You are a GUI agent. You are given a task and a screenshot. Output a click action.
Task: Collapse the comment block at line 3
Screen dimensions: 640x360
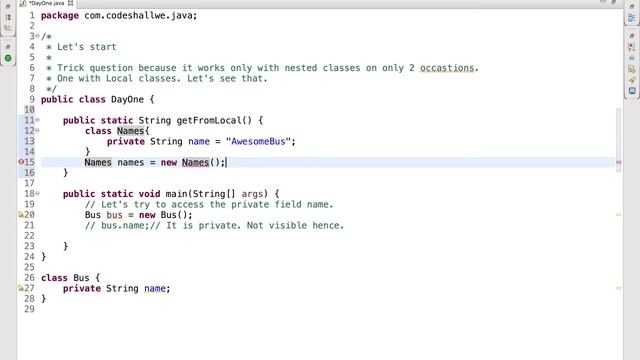click(38, 36)
